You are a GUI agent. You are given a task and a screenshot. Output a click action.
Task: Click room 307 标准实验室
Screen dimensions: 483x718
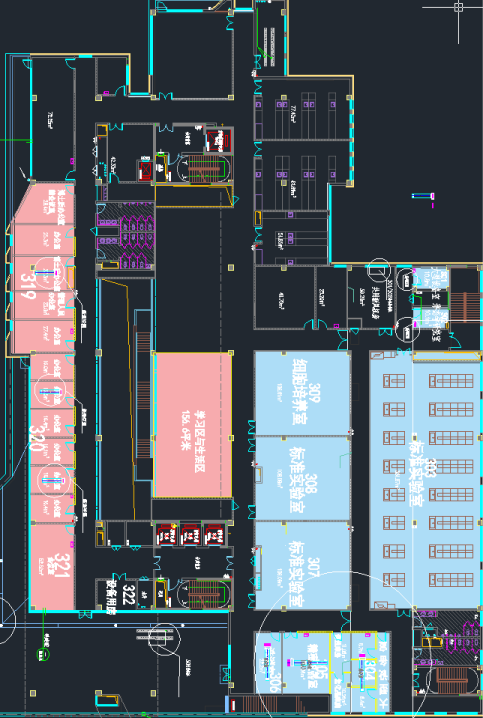coord(303,565)
